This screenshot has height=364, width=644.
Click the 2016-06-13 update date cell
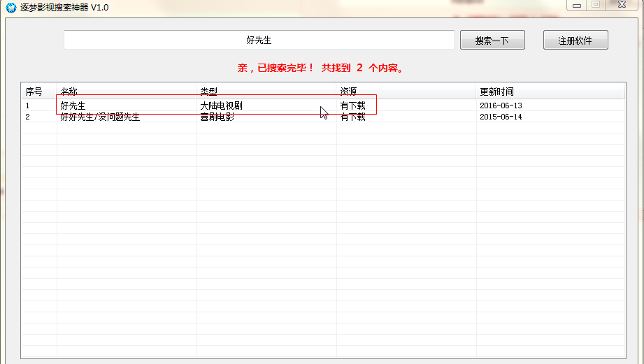(501, 105)
